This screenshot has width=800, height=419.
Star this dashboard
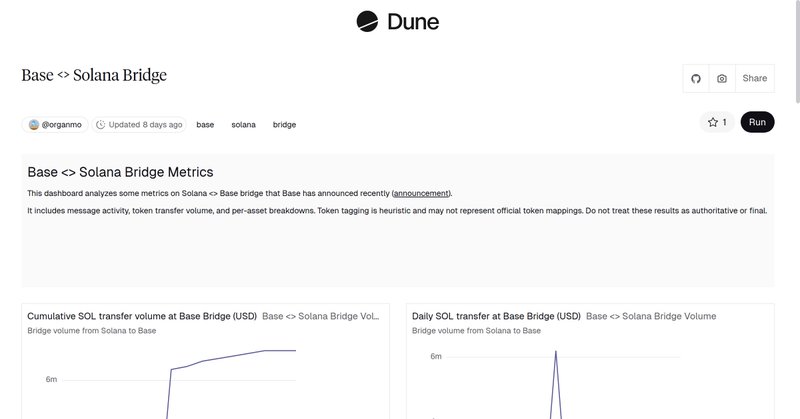coord(717,122)
